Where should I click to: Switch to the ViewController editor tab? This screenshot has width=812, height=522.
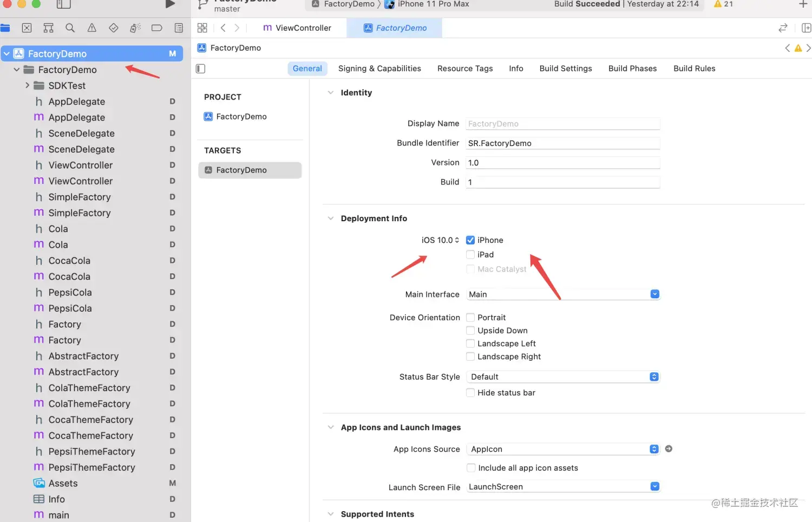tap(297, 28)
